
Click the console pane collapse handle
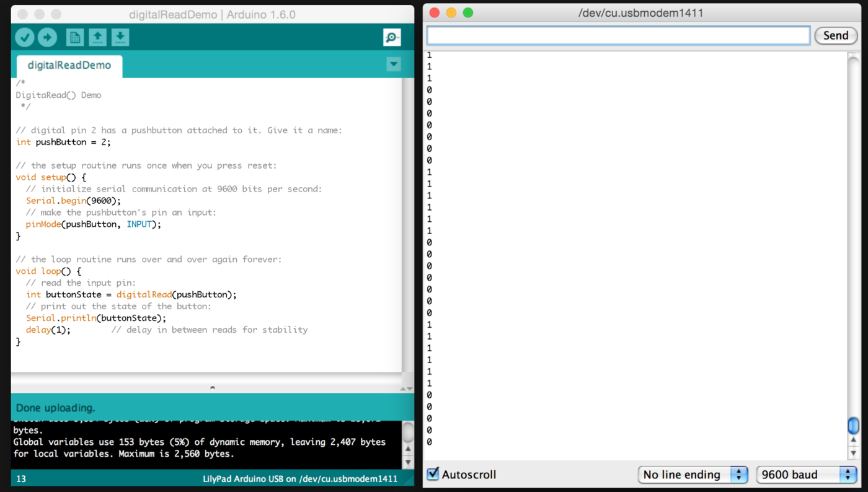point(213,388)
